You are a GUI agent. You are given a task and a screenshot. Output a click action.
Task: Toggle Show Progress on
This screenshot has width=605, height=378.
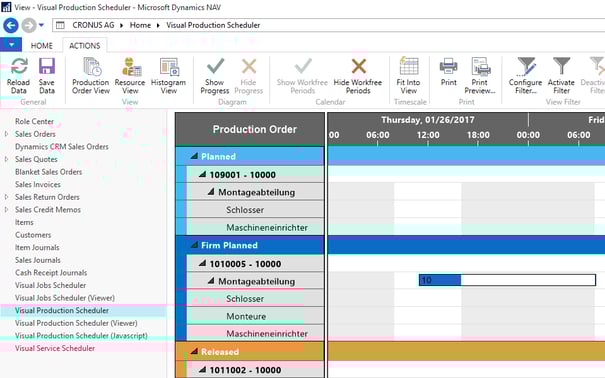coord(215,76)
